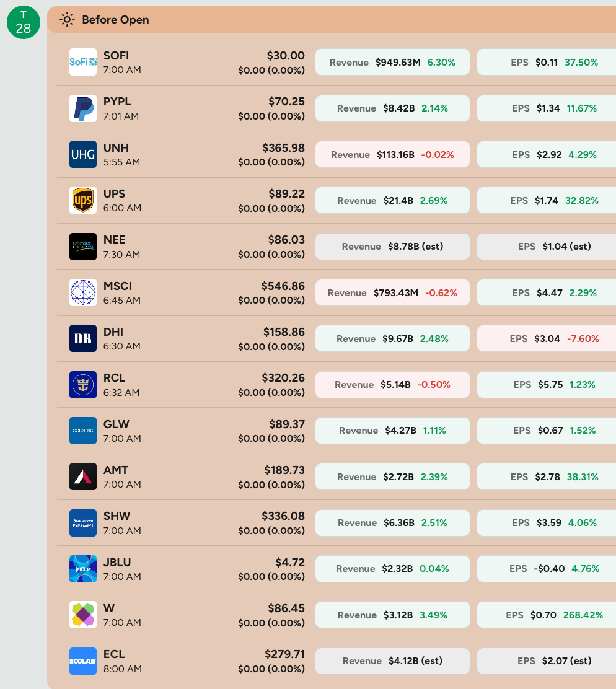This screenshot has width=616, height=689.
Task: Click MSCI revenue $793.43M card
Action: point(392,292)
